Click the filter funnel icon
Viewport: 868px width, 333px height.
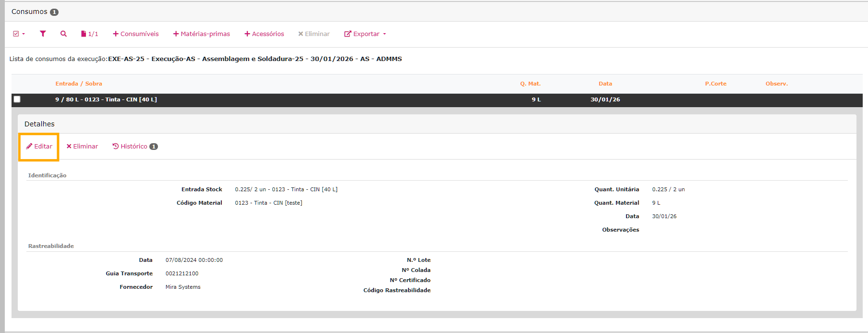(43, 34)
